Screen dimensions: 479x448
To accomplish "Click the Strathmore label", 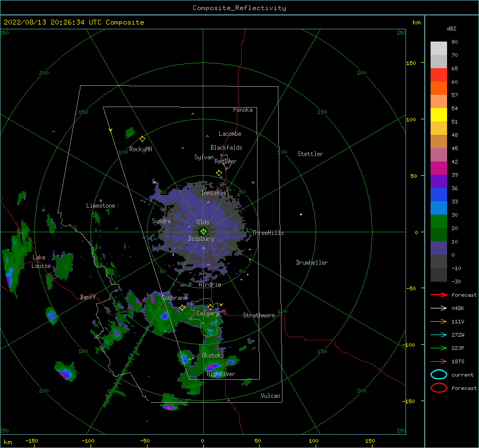I will pyautogui.click(x=259, y=315).
